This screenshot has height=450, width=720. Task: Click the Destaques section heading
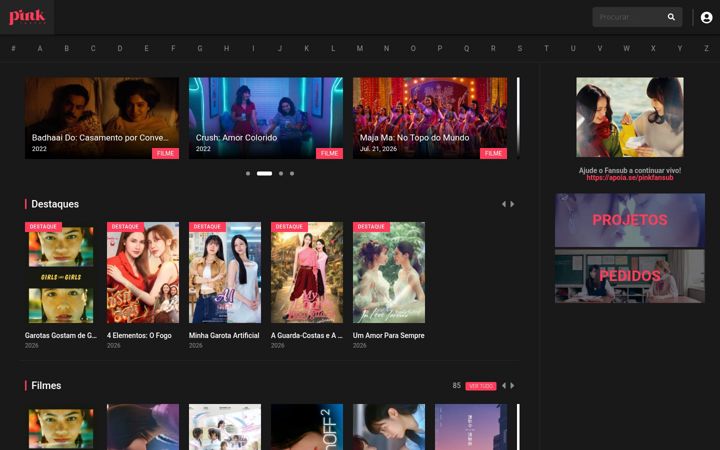(x=55, y=204)
